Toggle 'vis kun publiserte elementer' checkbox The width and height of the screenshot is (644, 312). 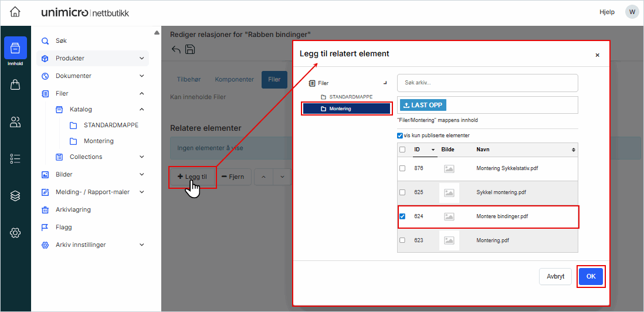pyautogui.click(x=401, y=135)
